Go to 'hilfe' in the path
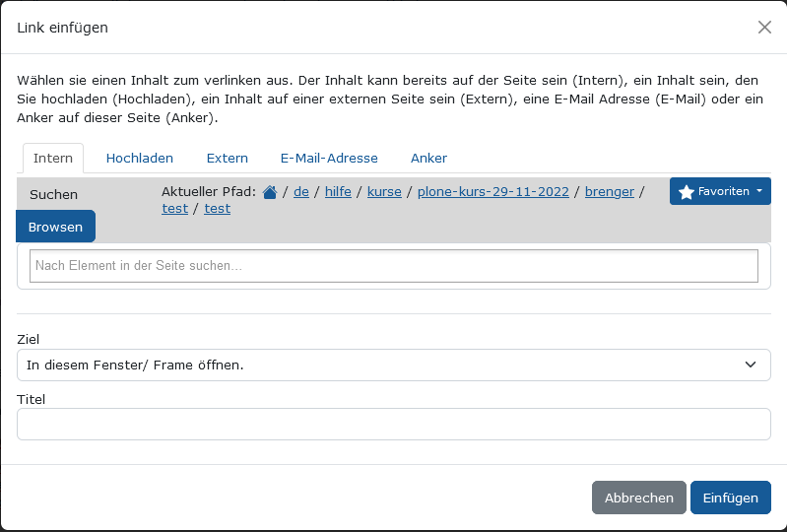787x532 pixels. coord(338,192)
